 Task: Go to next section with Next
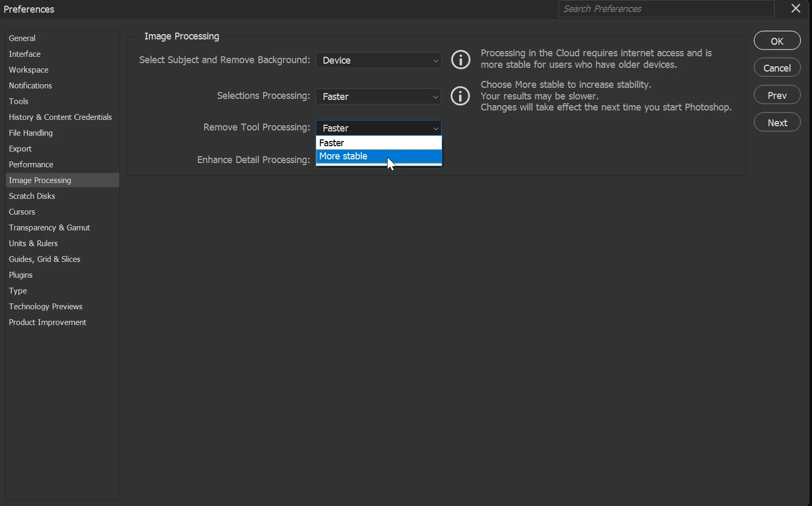point(777,123)
